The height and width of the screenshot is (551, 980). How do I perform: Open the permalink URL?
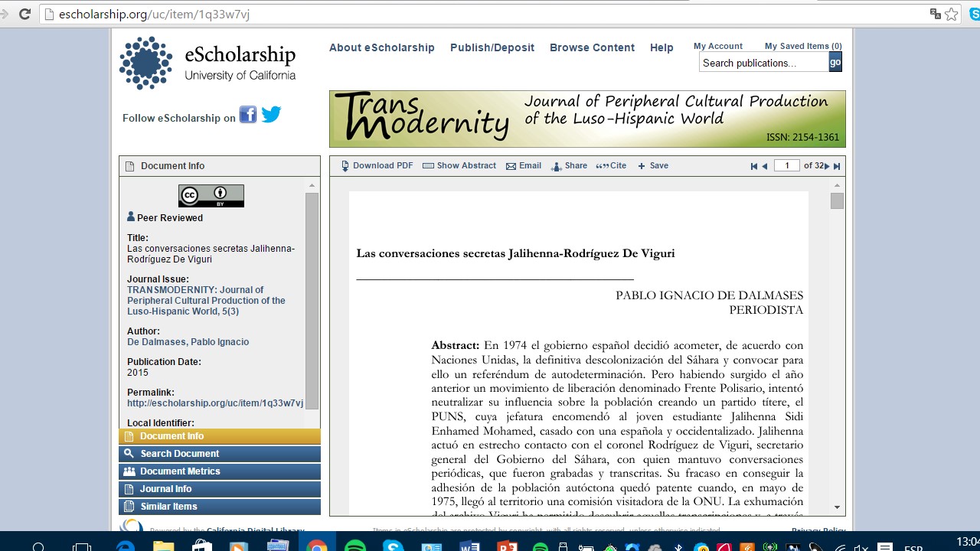pyautogui.click(x=215, y=403)
